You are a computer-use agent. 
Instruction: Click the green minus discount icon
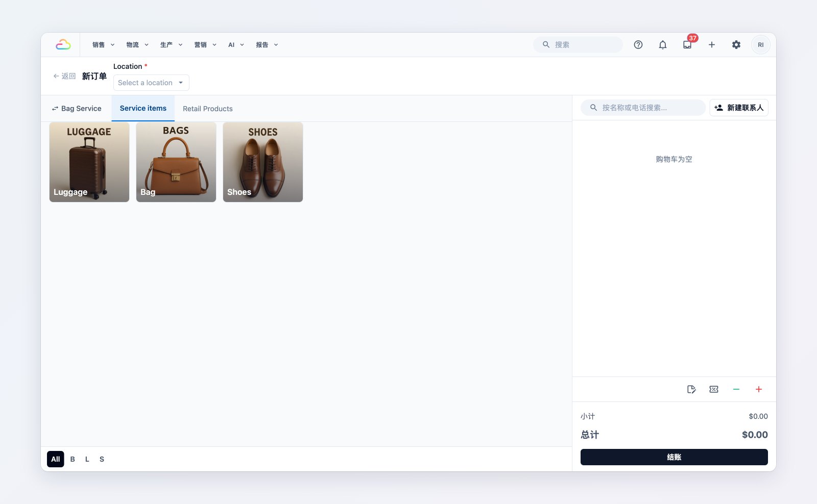736,389
